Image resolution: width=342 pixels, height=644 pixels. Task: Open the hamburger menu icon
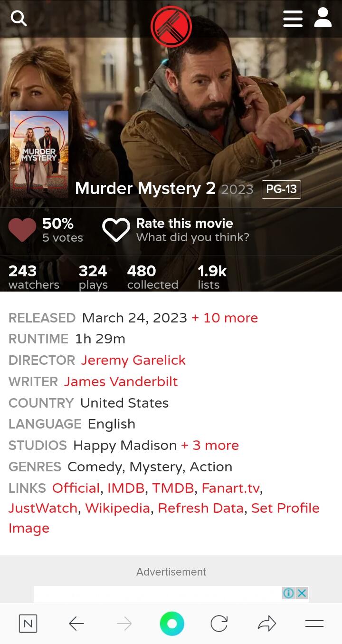[293, 19]
